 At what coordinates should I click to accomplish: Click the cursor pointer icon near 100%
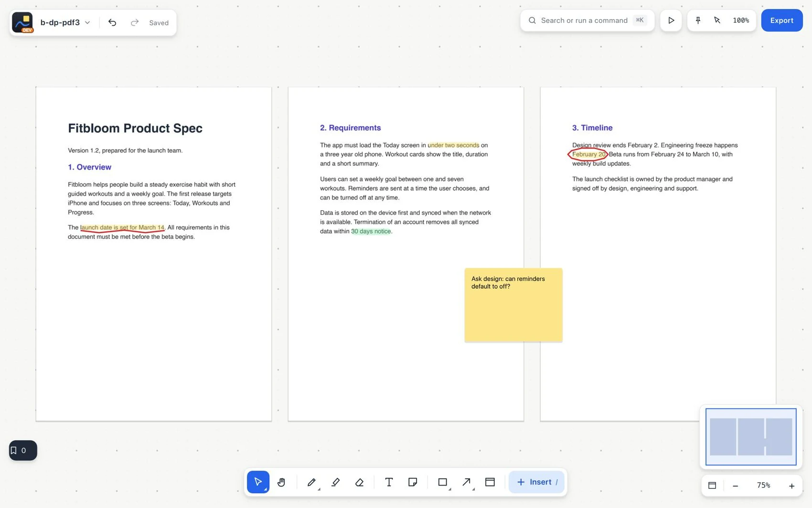point(717,21)
